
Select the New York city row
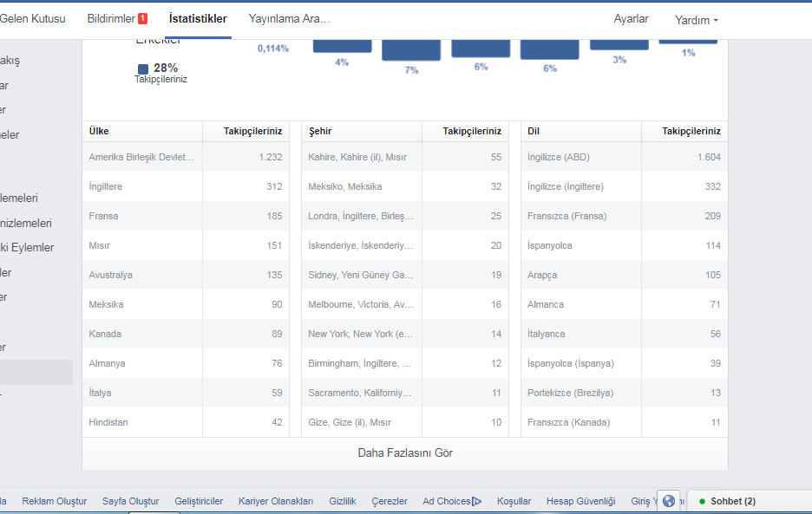pos(405,334)
